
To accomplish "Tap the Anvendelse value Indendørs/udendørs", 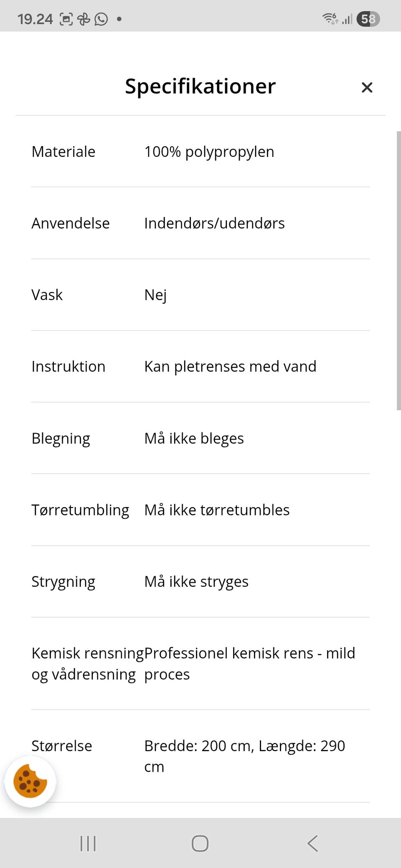I will 214,223.
